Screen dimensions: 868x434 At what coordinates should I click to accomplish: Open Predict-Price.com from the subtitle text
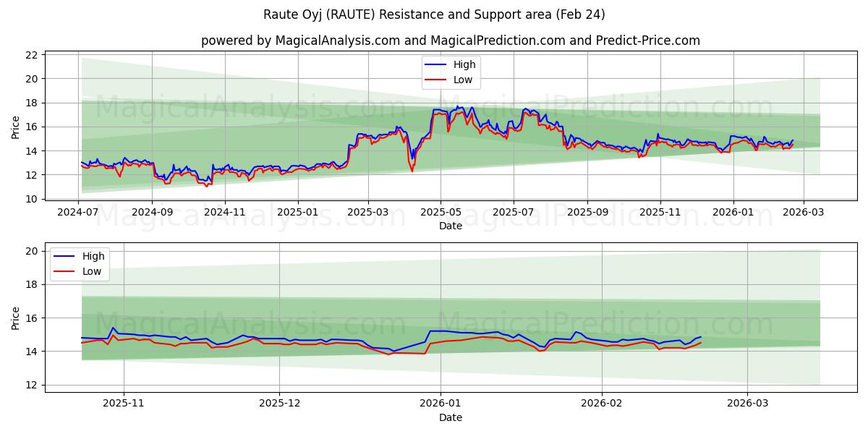[650, 41]
